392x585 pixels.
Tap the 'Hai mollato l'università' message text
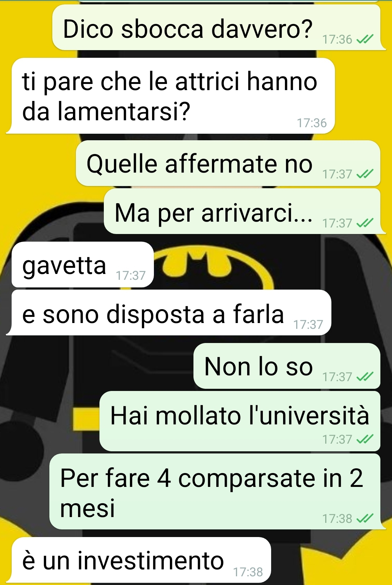240,415
